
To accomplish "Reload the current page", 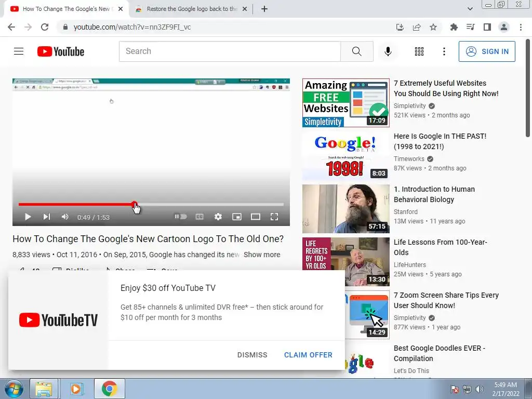I will tap(45, 27).
